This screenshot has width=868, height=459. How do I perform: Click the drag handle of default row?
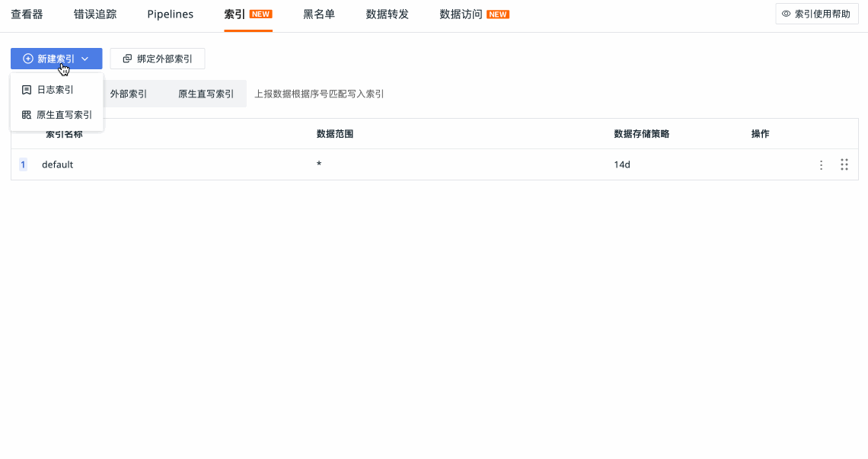tap(844, 164)
